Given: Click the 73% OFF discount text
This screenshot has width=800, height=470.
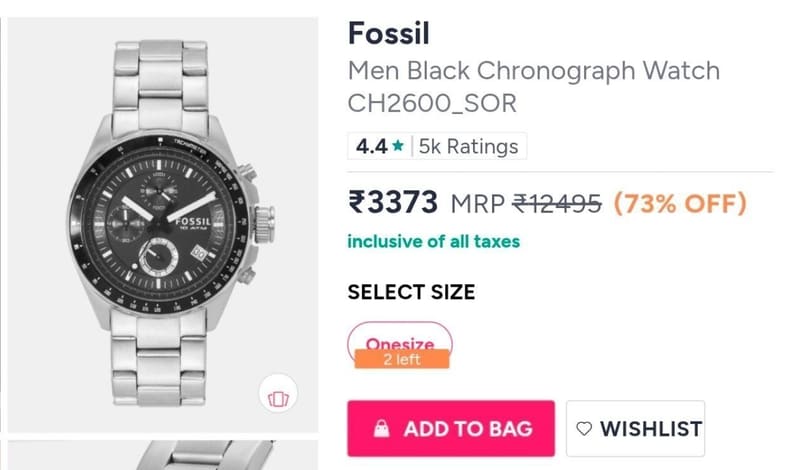Looking at the screenshot, I should pos(680,203).
